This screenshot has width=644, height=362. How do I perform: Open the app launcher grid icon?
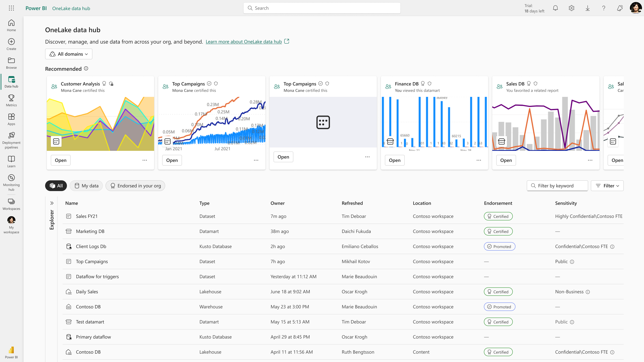11,8
